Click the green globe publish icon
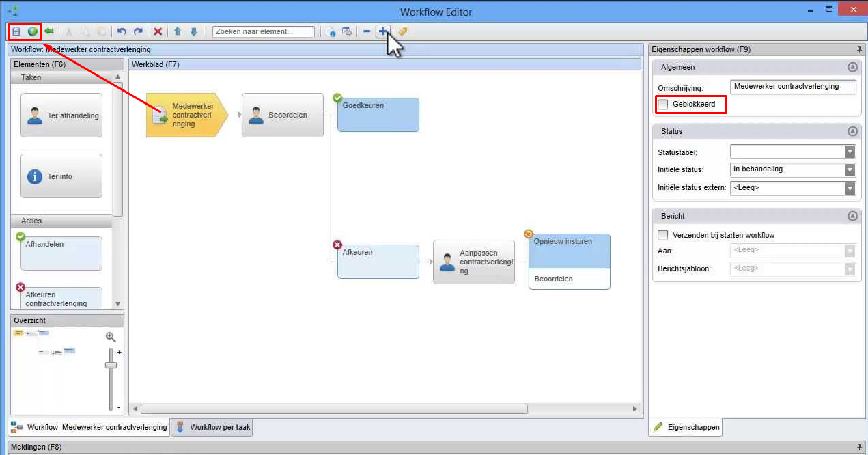Image resolution: width=868 pixels, height=455 pixels. point(32,31)
